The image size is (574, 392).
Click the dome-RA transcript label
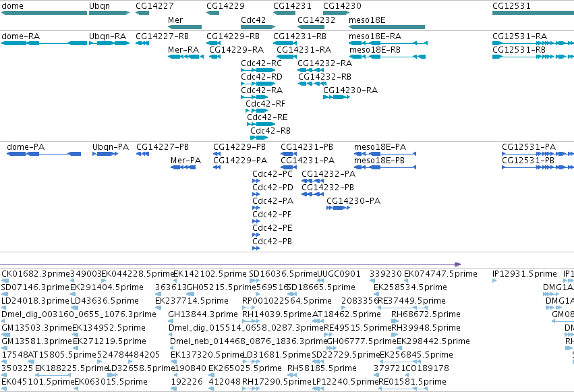pyautogui.click(x=20, y=36)
